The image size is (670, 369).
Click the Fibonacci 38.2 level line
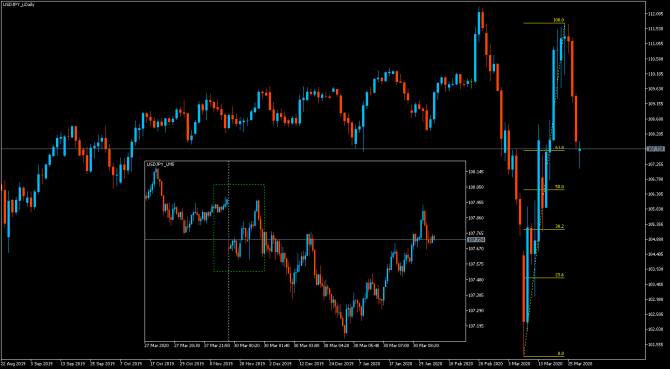544,229
